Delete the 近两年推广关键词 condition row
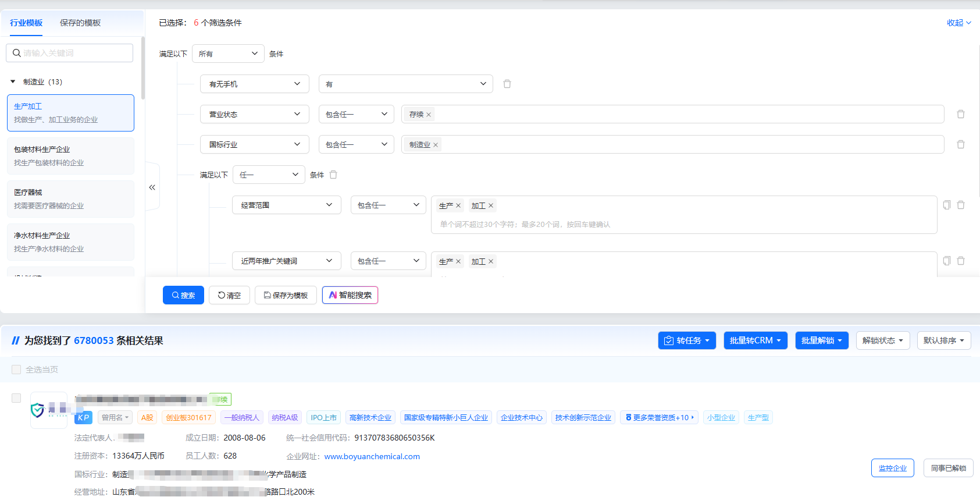The image size is (980, 497). [x=961, y=261]
